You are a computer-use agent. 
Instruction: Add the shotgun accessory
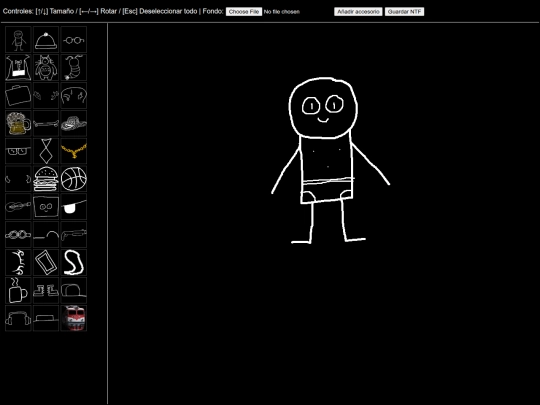point(74,235)
